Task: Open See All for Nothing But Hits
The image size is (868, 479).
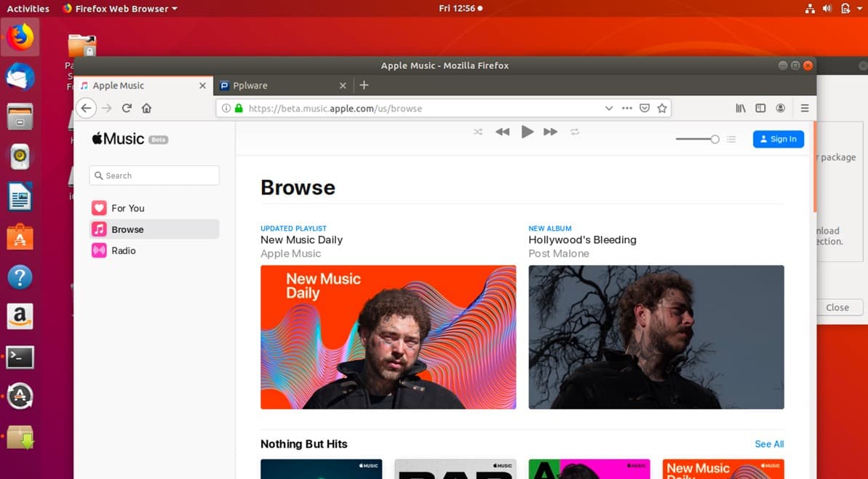Action: [x=768, y=444]
